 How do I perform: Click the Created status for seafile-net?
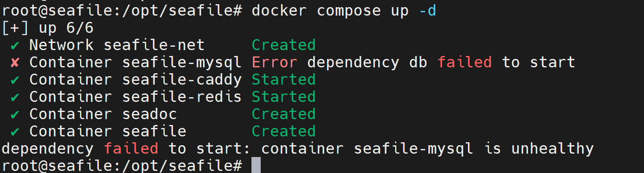click(283, 45)
